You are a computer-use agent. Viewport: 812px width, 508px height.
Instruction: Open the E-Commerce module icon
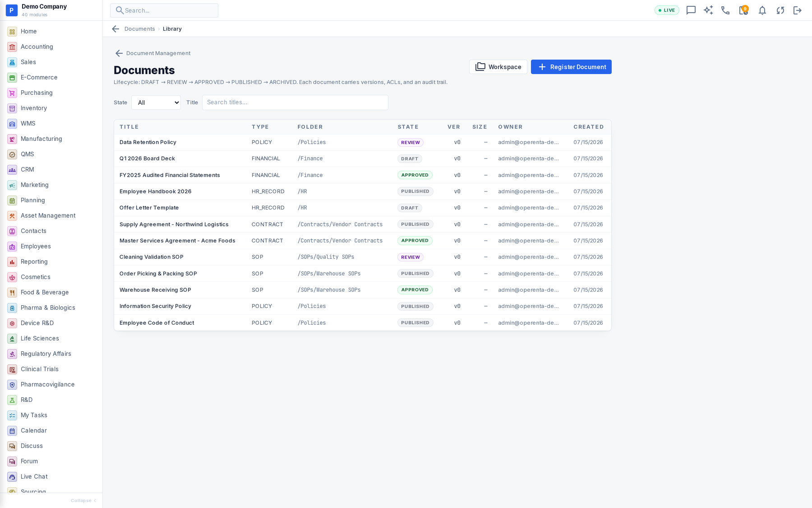(x=12, y=78)
